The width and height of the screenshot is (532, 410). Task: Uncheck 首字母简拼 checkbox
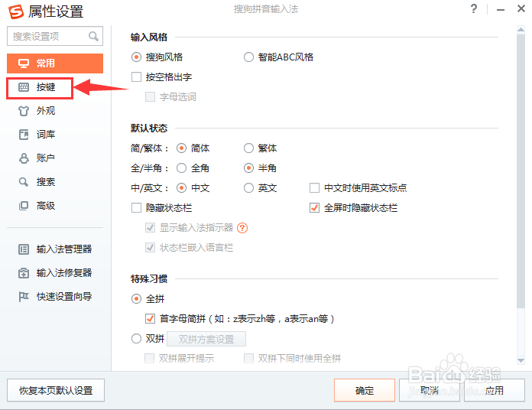[x=150, y=319]
